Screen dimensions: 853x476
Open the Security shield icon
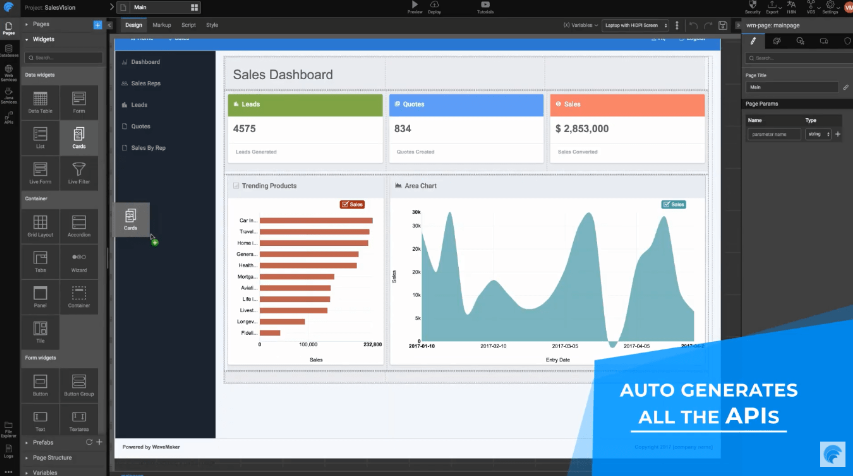pyautogui.click(x=752, y=5)
